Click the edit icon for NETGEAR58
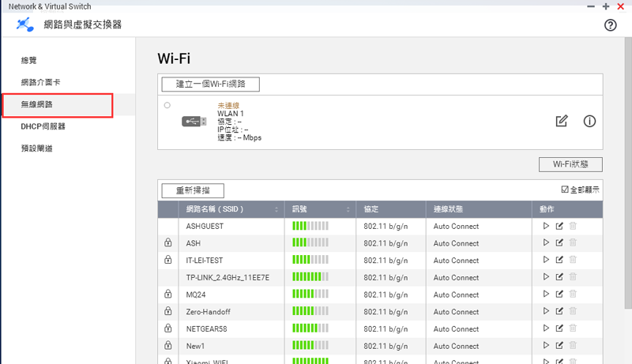Screen dimensions: 632x364 coord(559,328)
